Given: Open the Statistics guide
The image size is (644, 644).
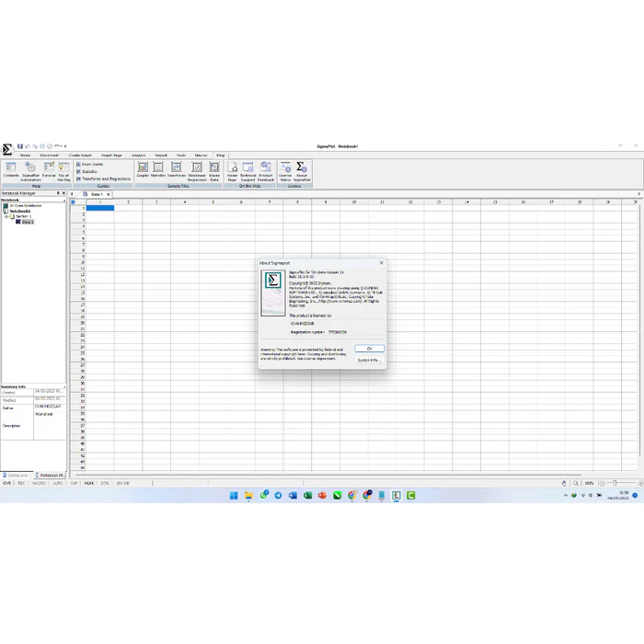Looking at the screenshot, I should coord(86,172).
